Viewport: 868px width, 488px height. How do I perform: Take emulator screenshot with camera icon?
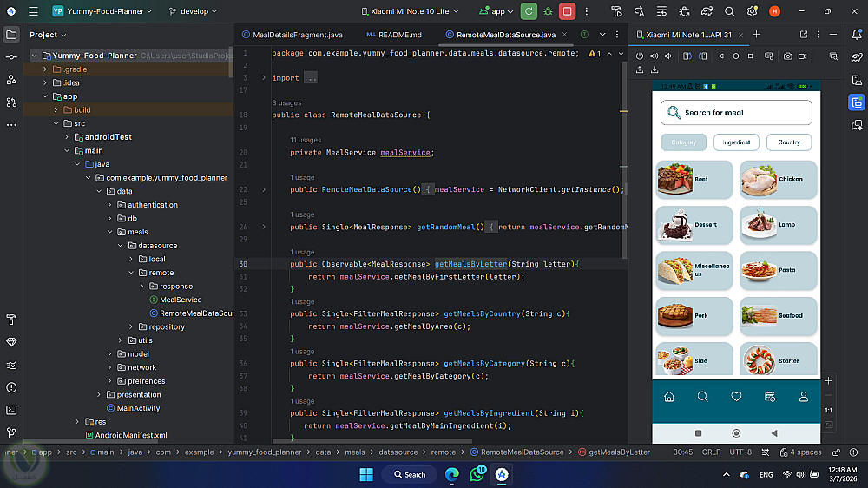(x=788, y=56)
